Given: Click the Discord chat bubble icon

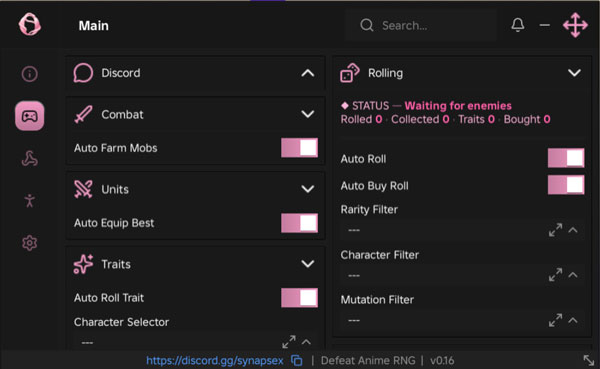Looking at the screenshot, I should pyautogui.click(x=83, y=73).
